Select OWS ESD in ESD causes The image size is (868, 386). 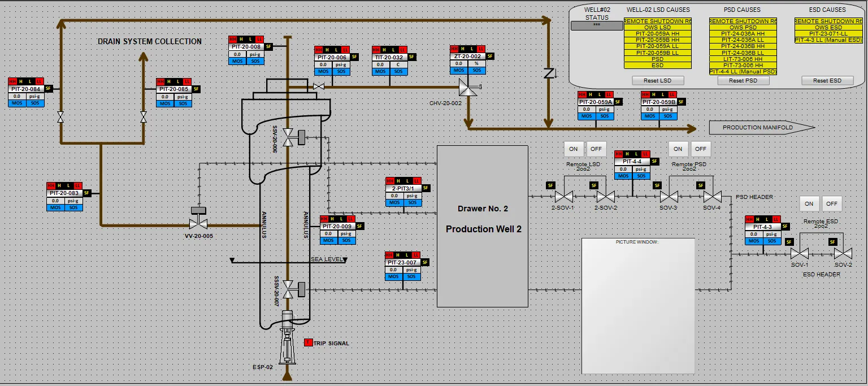[x=828, y=28]
